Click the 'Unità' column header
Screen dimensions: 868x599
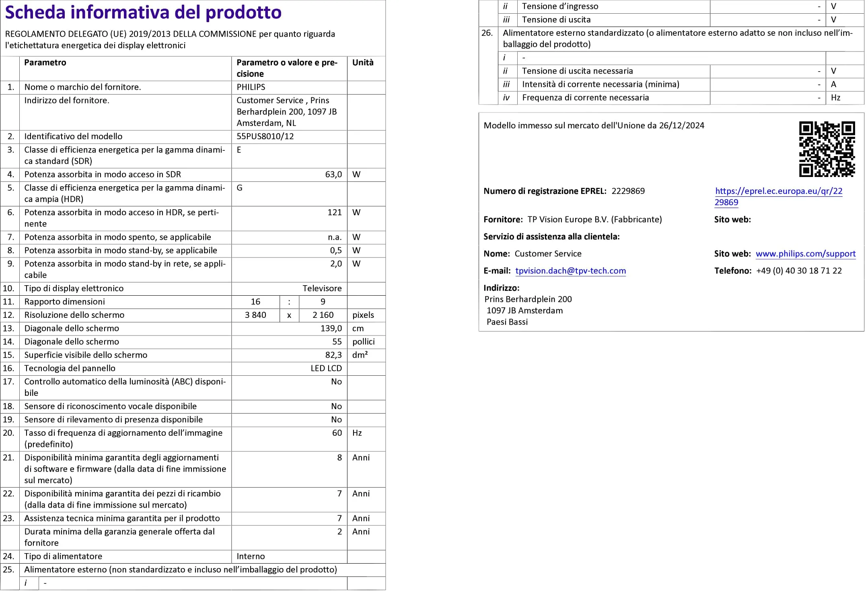click(x=363, y=63)
